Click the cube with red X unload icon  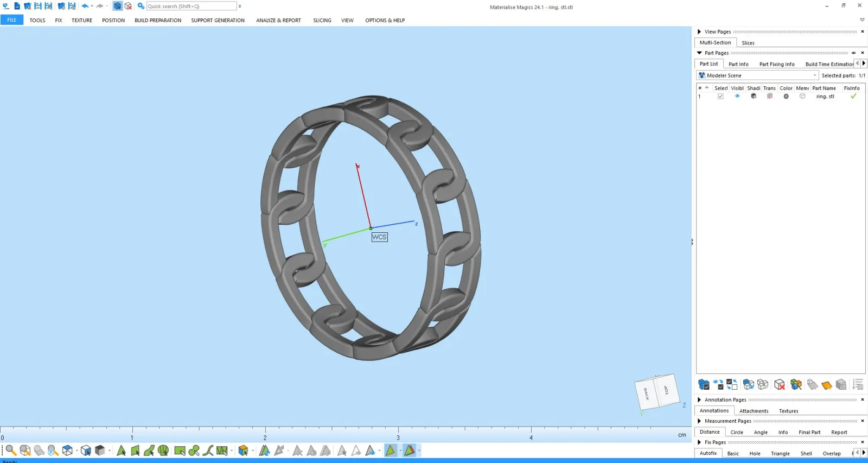click(x=128, y=6)
